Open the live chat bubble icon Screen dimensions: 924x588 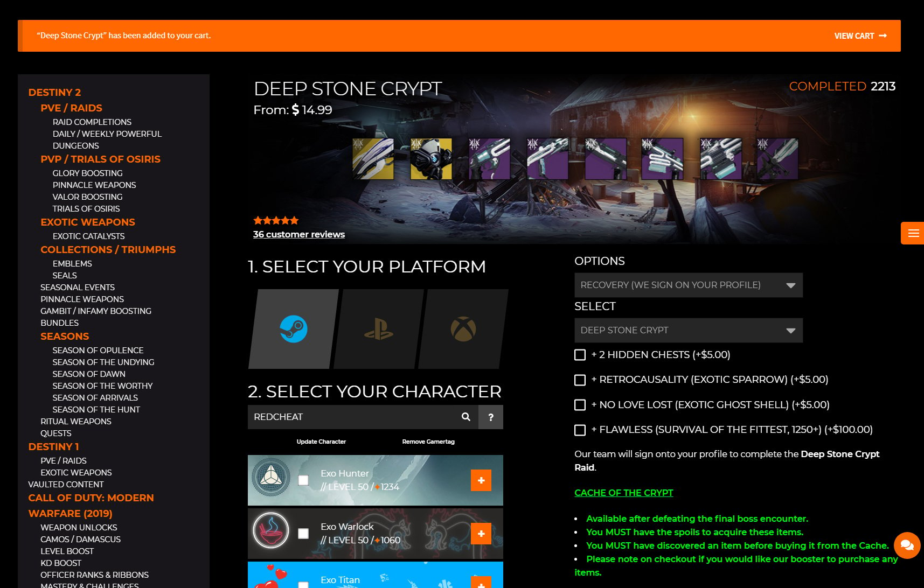tap(907, 545)
